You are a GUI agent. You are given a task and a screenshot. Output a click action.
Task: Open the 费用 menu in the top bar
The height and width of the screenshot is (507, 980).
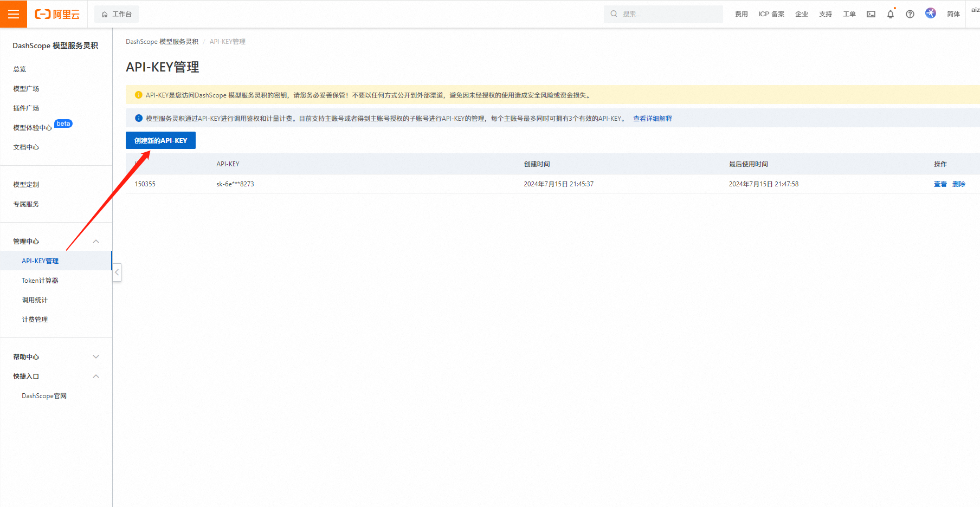click(x=741, y=14)
